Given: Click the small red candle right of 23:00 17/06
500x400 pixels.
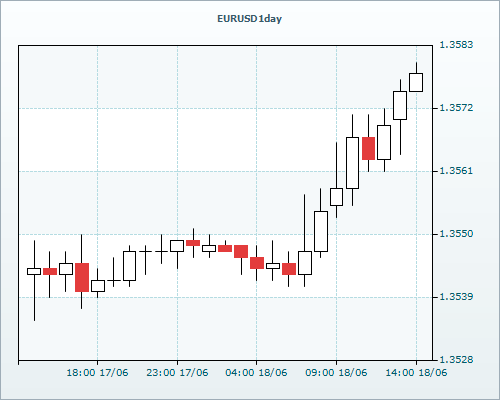Looking at the screenshot, I should click(x=193, y=243).
